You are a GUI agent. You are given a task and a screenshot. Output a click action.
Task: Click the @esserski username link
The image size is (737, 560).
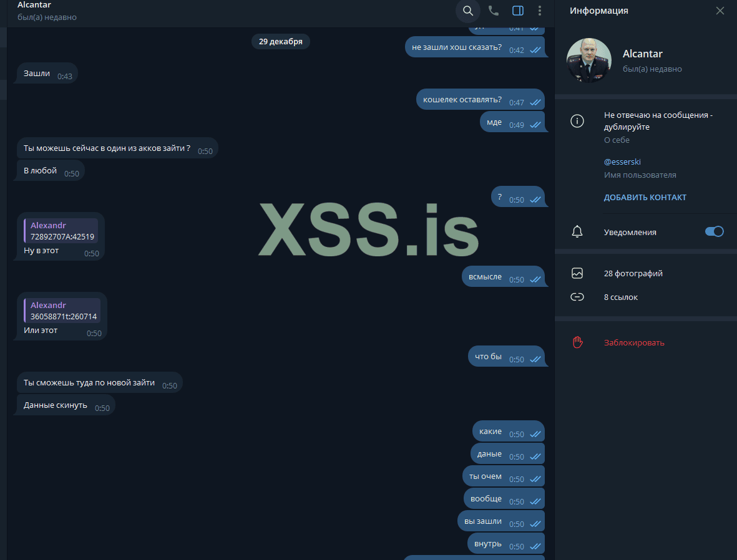point(622,162)
